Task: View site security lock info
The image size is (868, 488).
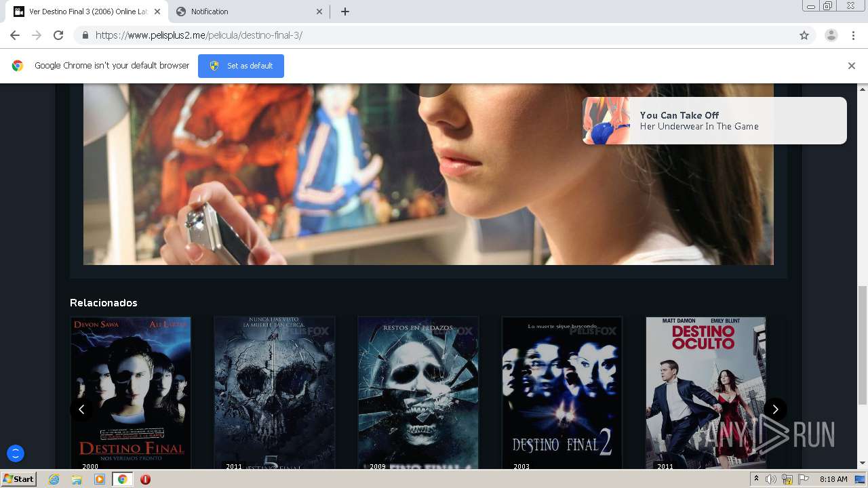Action: [85, 35]
